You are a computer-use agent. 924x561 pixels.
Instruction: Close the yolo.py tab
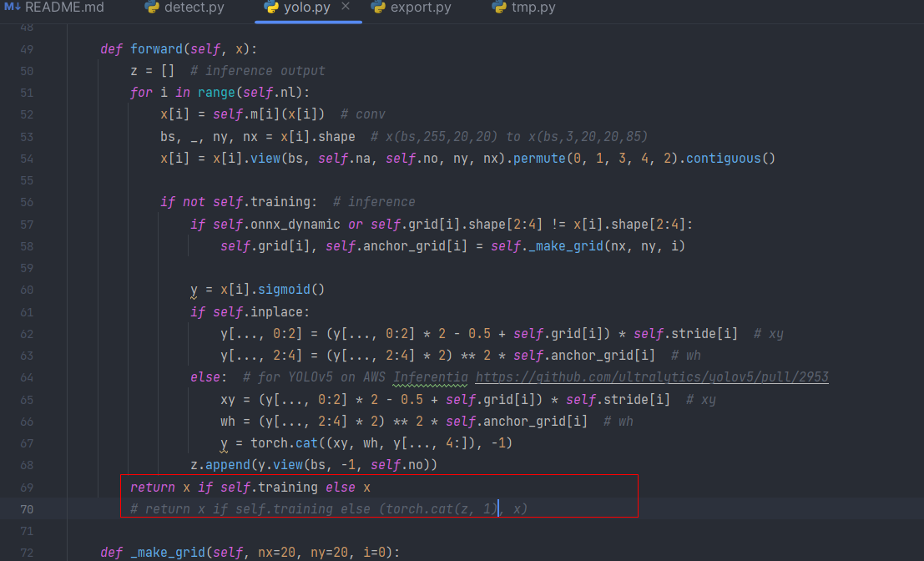pos(346,7)
